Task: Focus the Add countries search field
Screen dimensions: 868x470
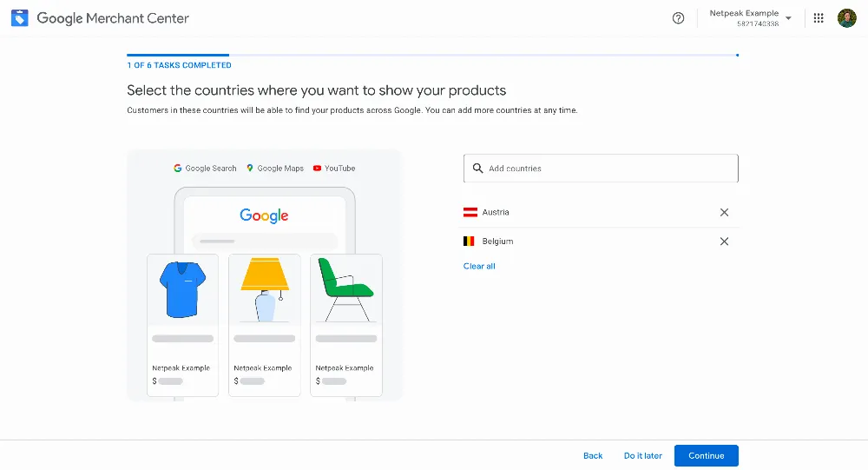Action: click(x=601, y=168)
